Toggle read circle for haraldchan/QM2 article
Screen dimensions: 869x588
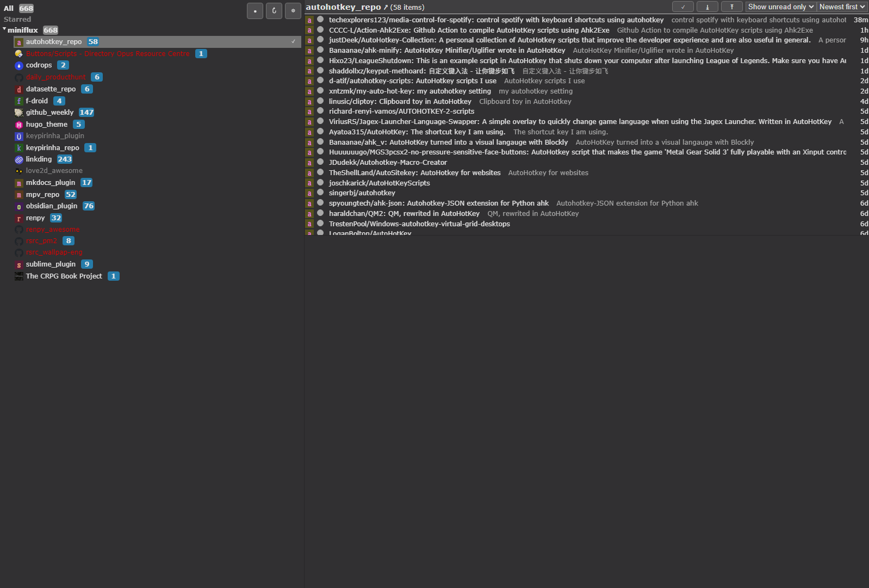320,213
